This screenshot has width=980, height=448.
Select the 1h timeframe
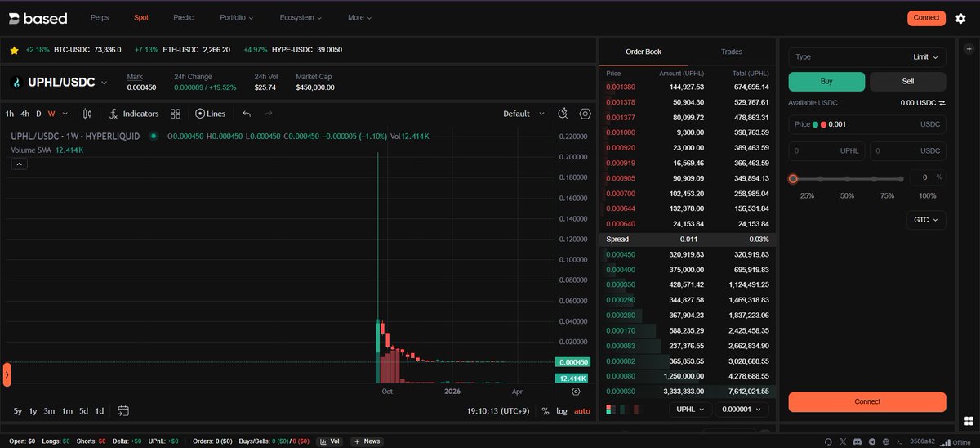tap(10, 114)
